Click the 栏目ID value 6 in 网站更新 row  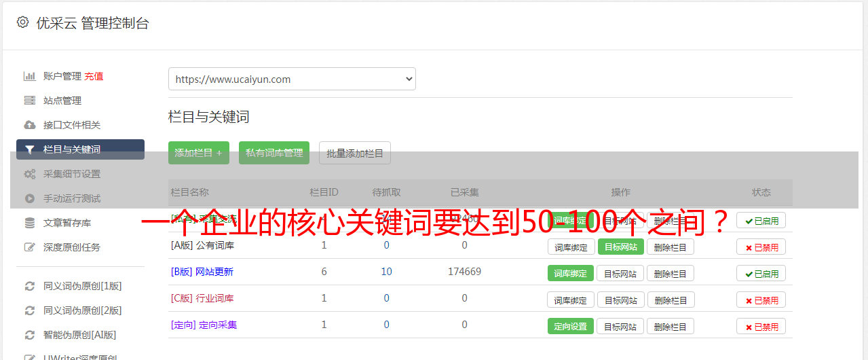[324, 272]
